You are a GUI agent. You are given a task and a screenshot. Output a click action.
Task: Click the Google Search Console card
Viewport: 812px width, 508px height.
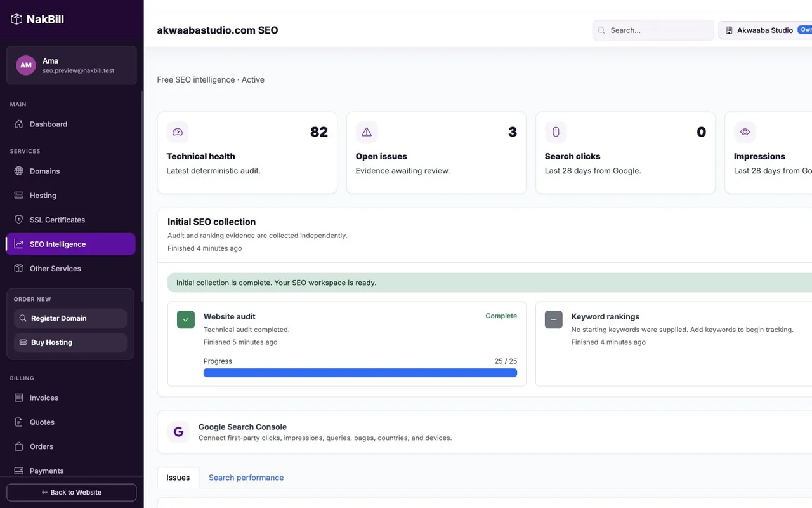click(x=485, y=432)
